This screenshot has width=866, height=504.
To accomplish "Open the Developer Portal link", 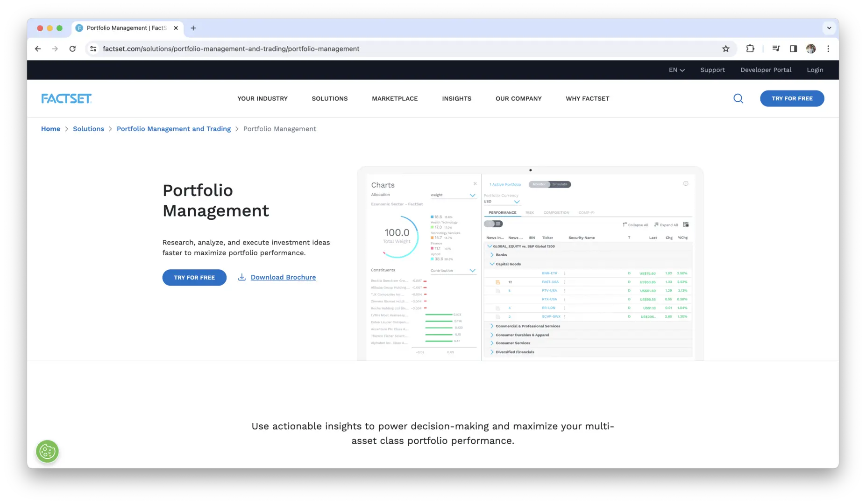I will pyautogui.click(x=766, y=70).
